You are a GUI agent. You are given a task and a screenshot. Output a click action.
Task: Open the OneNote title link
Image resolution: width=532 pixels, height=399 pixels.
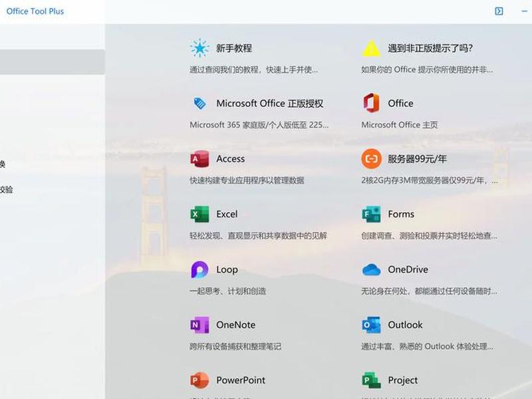coord(236,325)
